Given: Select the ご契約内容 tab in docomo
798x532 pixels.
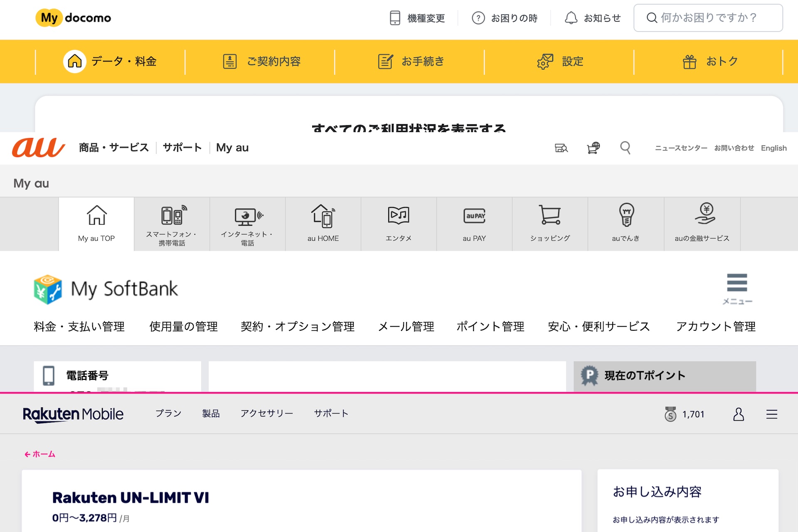Looking at the screenshot, I should click(260, 62).
